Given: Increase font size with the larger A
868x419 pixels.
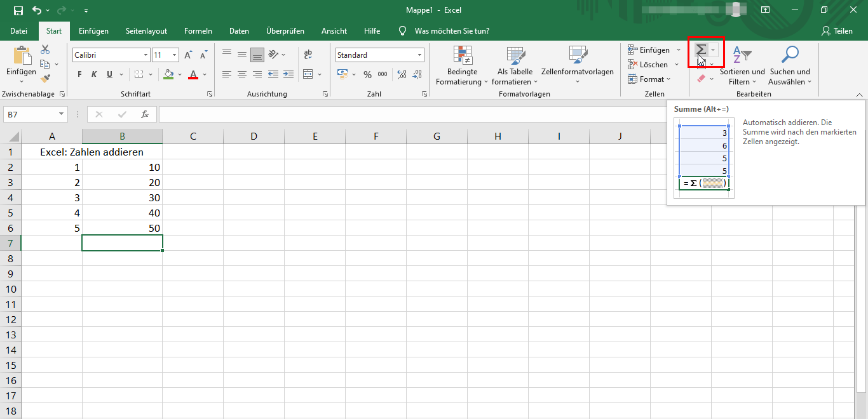Looking at the screenshot, I should click(188, 55).
